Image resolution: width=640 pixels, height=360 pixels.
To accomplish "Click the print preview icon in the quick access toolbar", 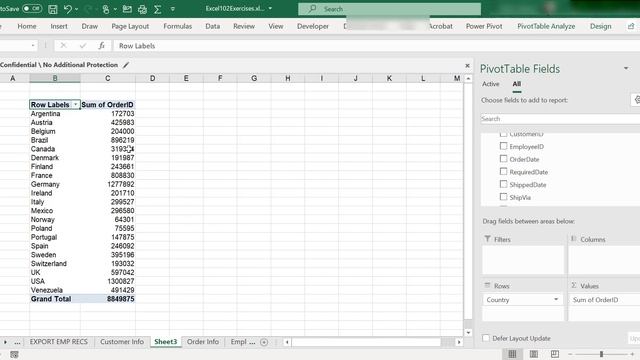I will tap(142, 9).
